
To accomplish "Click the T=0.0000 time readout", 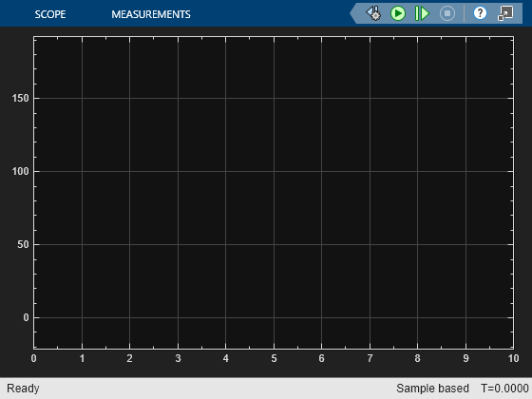I will point(504,389).
